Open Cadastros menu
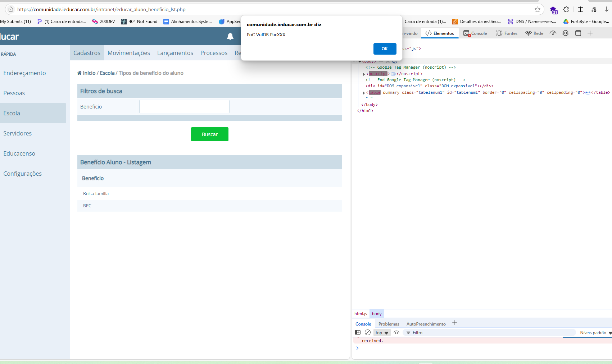 click(87, 53)
